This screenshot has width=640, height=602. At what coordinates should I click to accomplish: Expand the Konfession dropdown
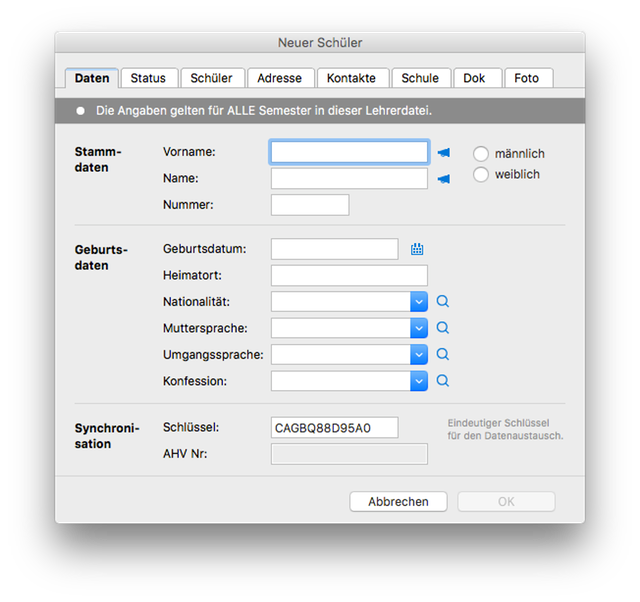419,381
